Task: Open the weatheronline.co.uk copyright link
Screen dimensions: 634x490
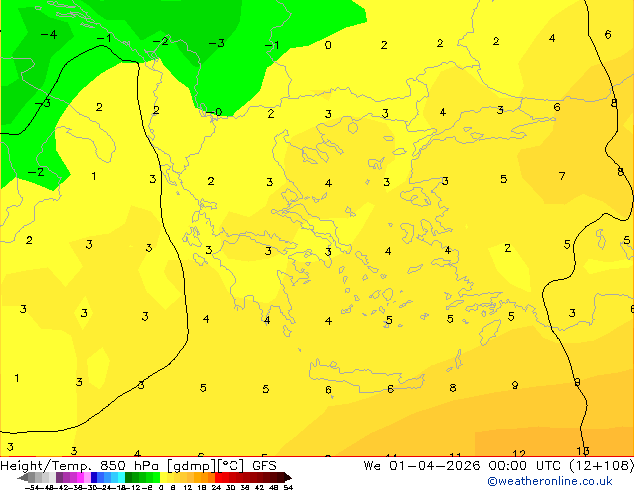Action: 549,481
